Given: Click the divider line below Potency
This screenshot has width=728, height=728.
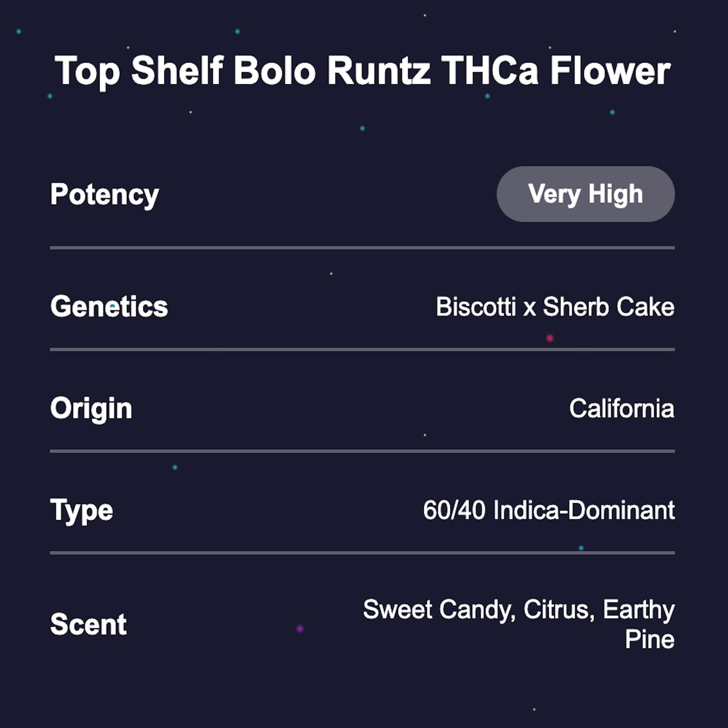Looking at the screenshot, I should tap(362, 248).
